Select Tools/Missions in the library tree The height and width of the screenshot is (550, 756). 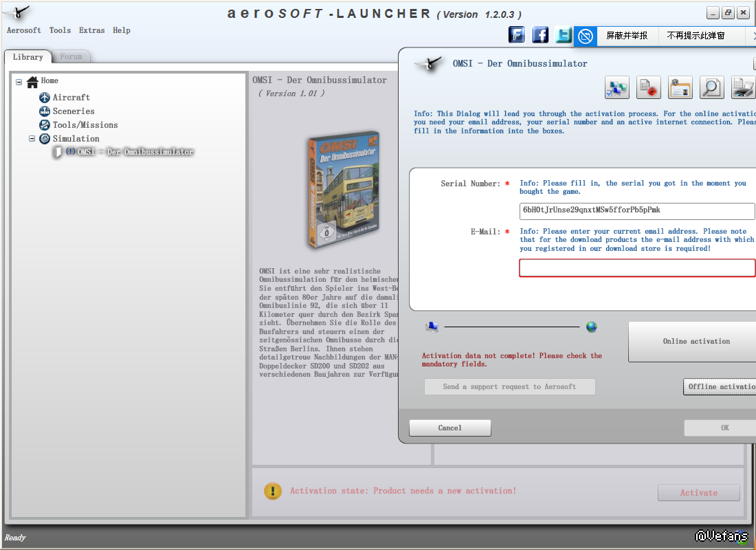point(85,125)
